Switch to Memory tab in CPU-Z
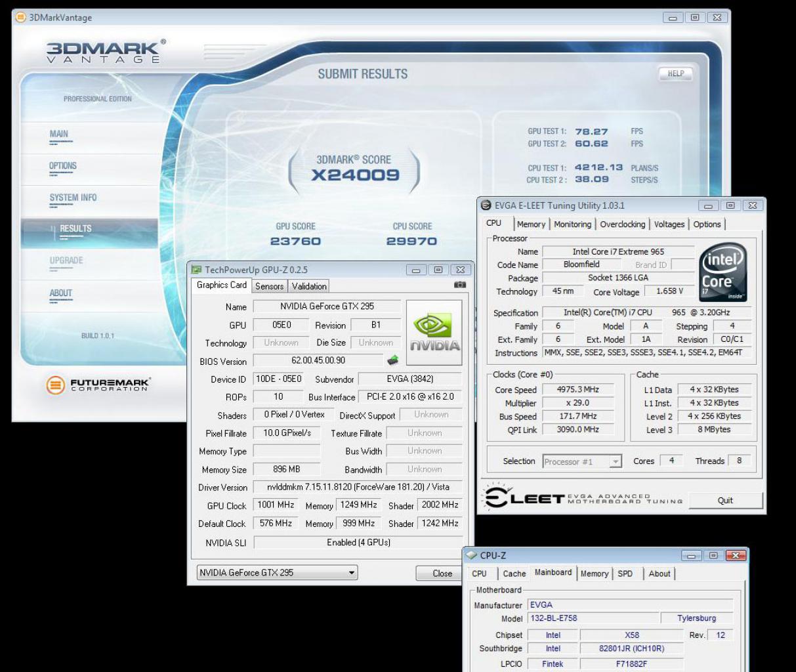The height and width of the screenshot is (672, 796). (x=595, y=574)
